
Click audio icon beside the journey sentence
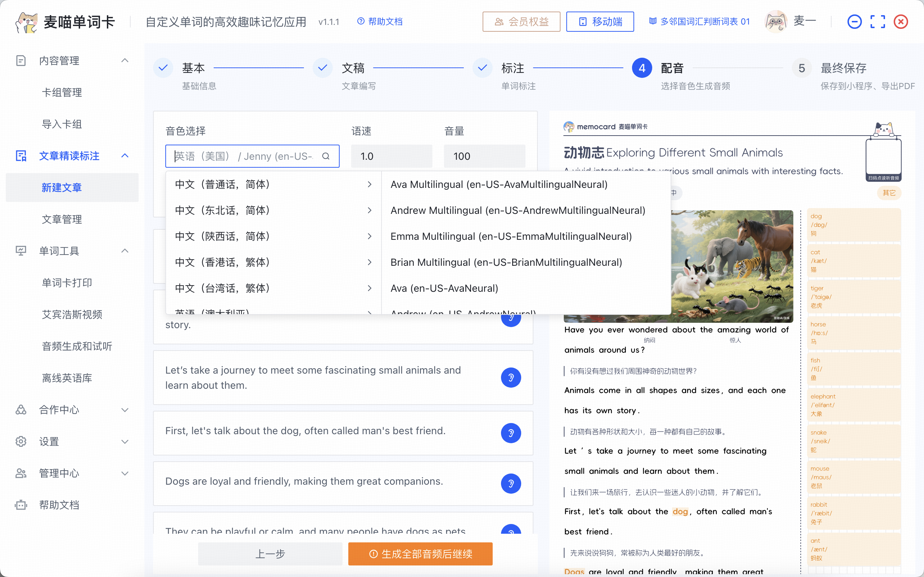click(x=510, y=378)
